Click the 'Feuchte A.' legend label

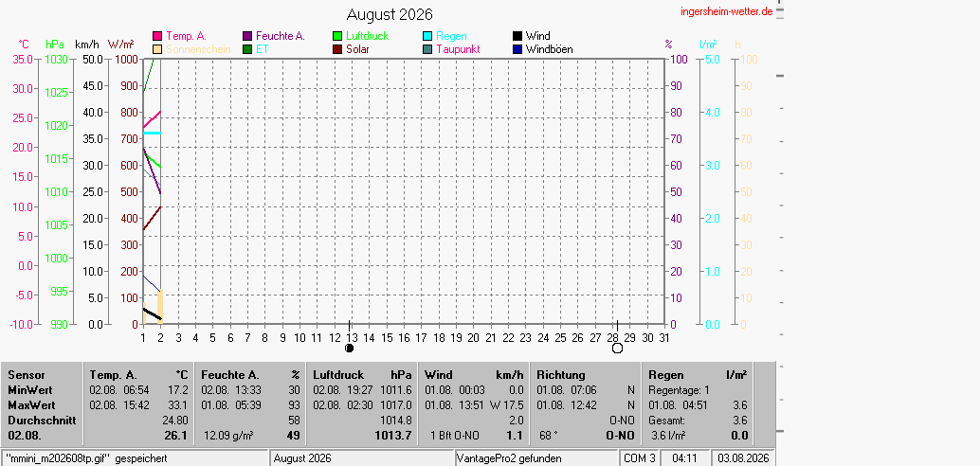pos(281,36)
